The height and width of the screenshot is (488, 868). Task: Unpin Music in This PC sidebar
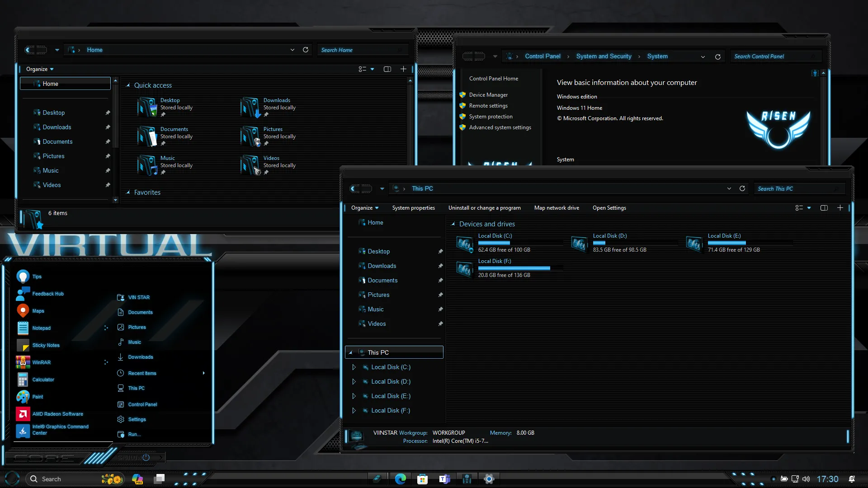(440, 310)
